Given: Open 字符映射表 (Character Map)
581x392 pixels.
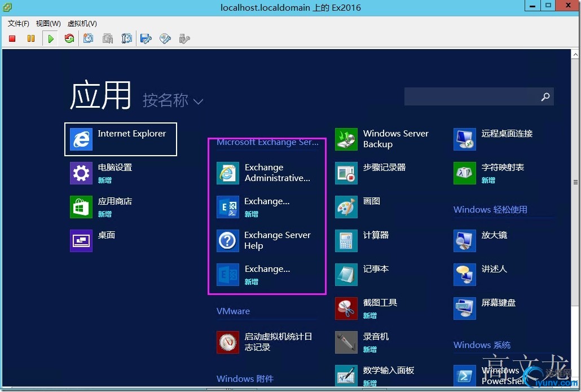Looking at the screenshot, I should 489,173.
